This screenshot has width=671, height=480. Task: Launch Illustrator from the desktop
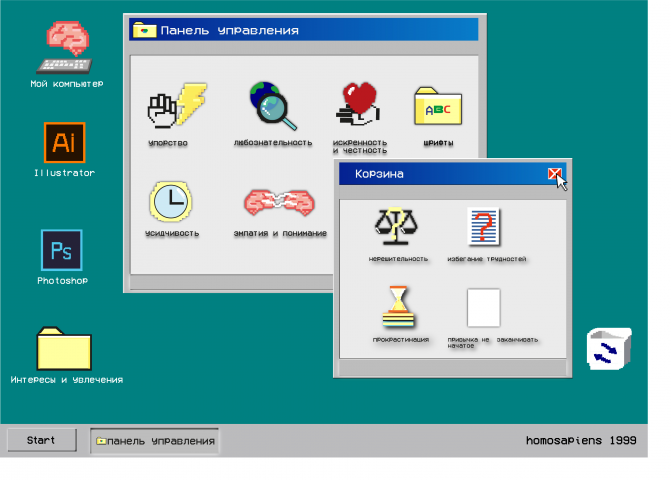(x=65, y=142)
